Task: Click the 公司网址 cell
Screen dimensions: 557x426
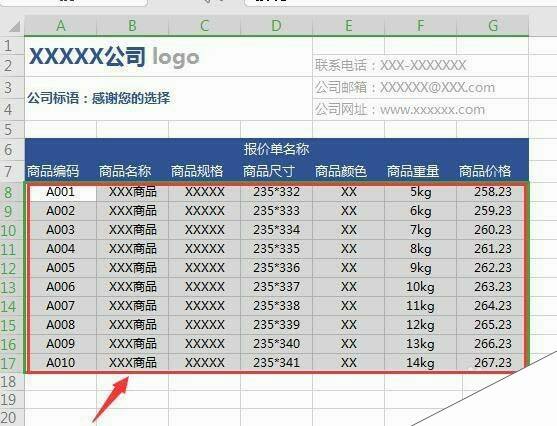Action: (421, 109)
